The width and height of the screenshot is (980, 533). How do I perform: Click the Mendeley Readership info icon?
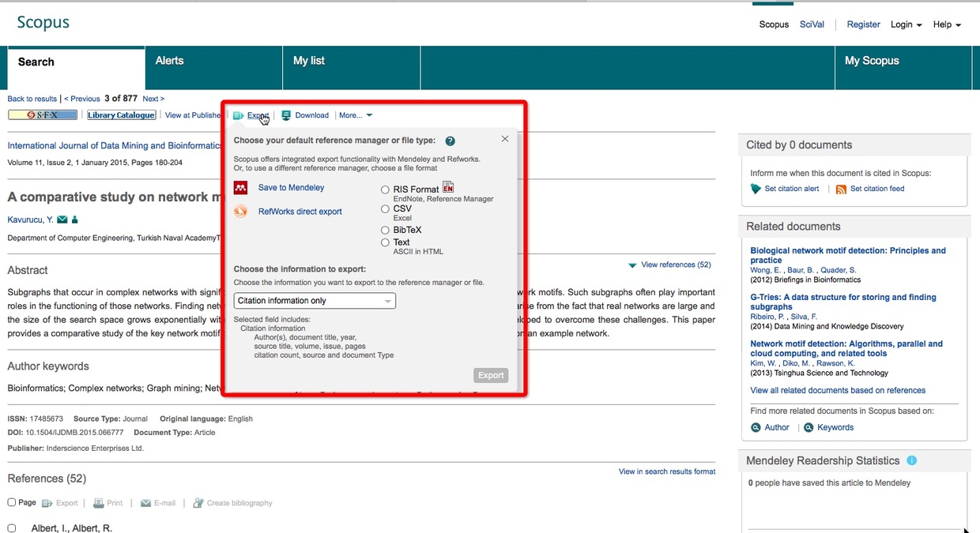coord(912,460)
